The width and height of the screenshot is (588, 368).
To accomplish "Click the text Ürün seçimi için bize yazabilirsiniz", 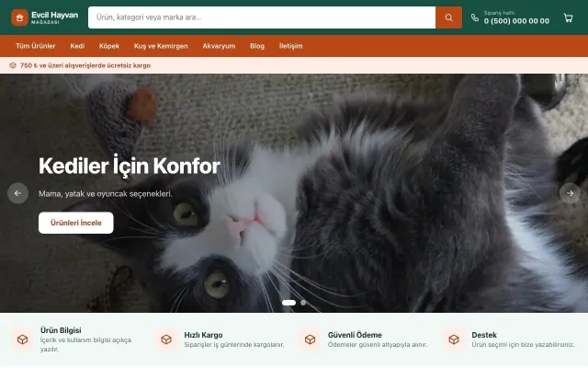I will [x=523, y=345].
